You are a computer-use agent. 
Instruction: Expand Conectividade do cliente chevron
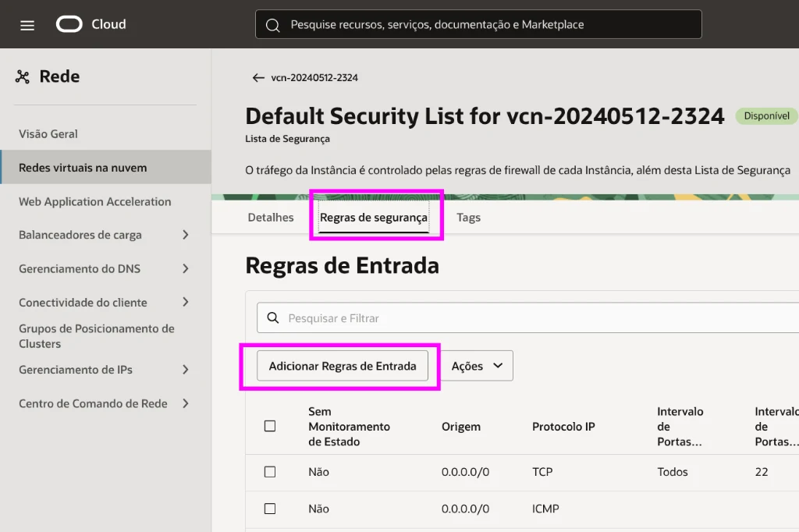[x=186, y=302]
